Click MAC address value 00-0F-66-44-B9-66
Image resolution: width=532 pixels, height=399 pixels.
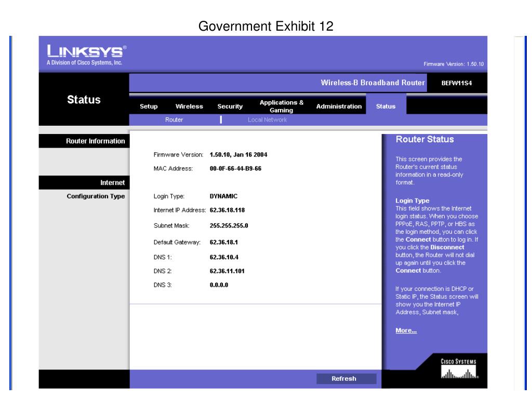(x=235, y=169)
